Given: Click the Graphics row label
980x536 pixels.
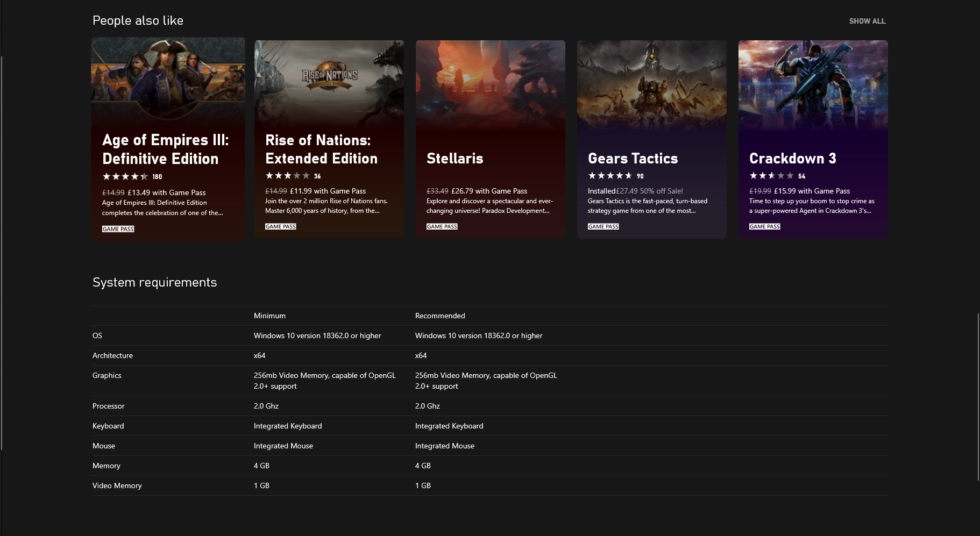Looking at the screenshot, I should pyautogui.click(x=106, y=375).
